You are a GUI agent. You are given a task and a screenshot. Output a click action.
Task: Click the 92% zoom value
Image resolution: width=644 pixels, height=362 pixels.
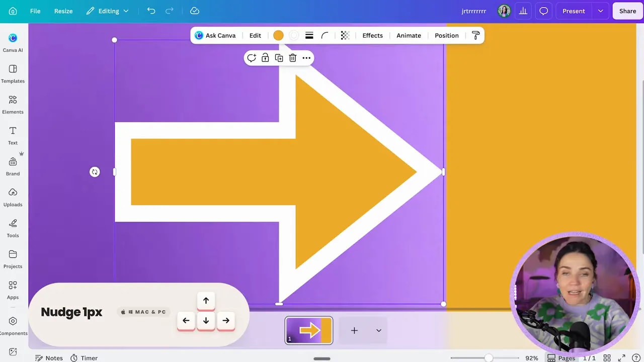532,358
